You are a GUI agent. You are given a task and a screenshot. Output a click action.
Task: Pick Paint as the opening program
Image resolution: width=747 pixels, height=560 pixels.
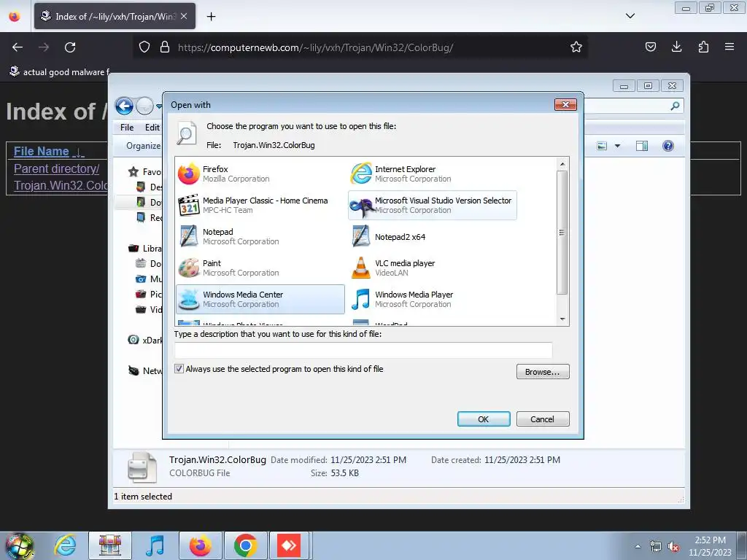260,268
